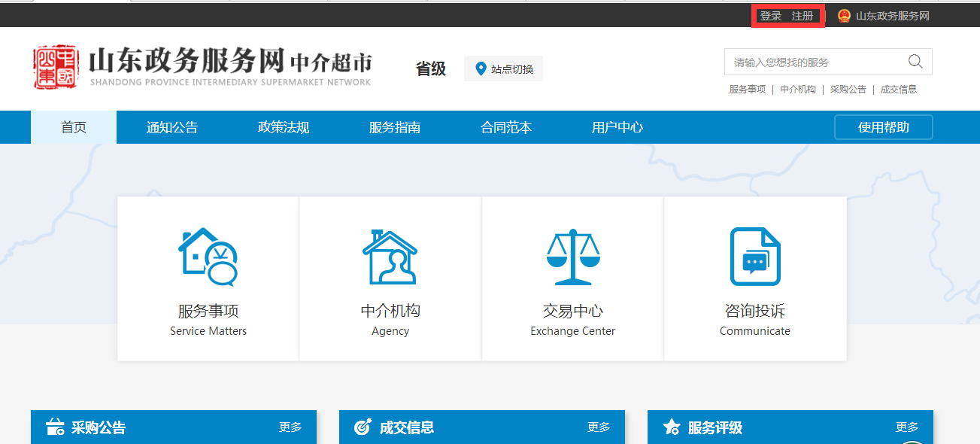This screenshot has width=980, height=444.
Task: Open the 通知公告 menu item
Action: pos(172,127)
